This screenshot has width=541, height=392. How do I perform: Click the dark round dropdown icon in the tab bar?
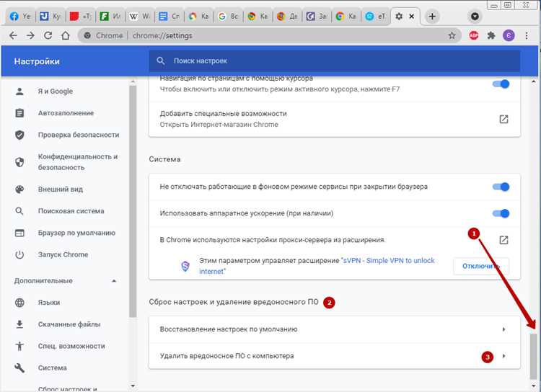coord(475,16)
